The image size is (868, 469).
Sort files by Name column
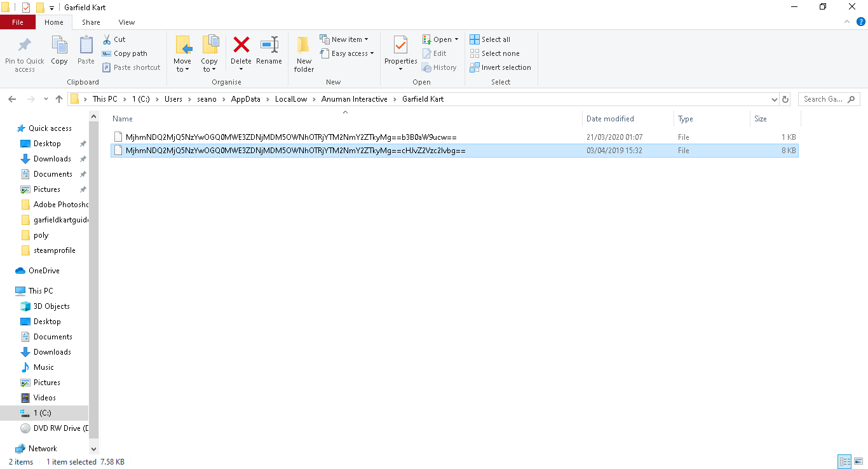[346, 119]
